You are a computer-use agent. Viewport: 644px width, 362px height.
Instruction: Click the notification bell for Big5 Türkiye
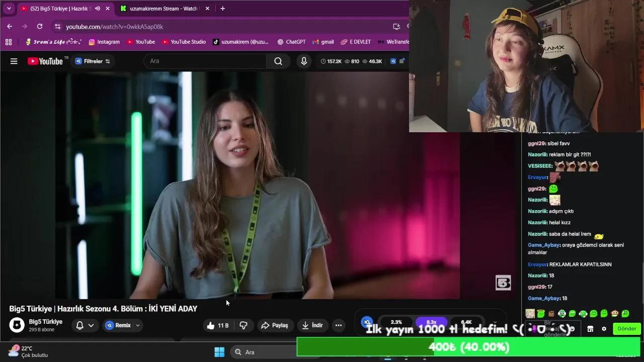[79, 325]
